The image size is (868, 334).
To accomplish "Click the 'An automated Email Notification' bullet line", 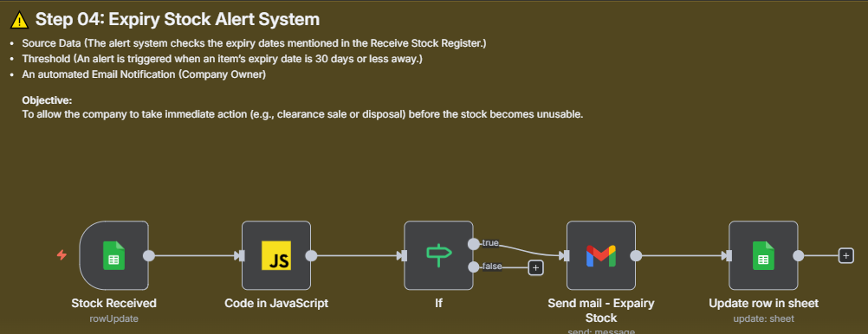I will (144, 74).
